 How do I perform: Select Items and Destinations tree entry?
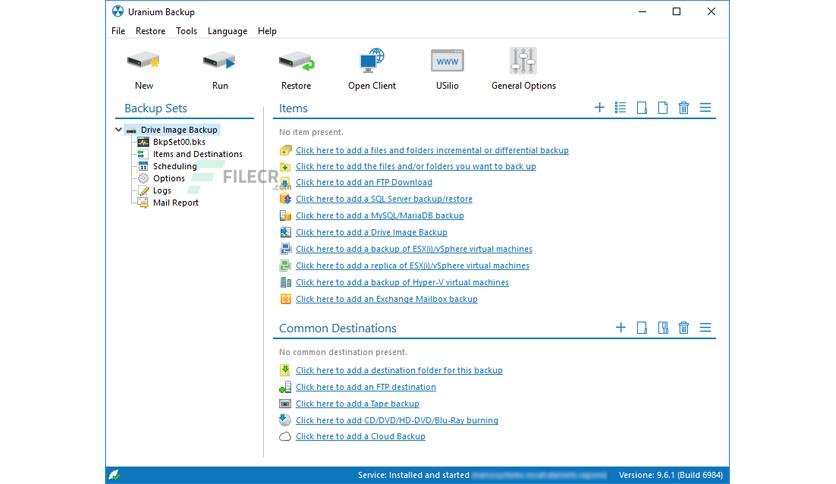(x=198, y=154)
